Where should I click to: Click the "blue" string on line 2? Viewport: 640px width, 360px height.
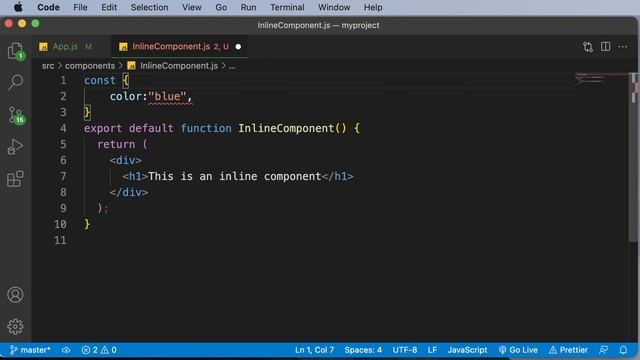[x=167, y=96]
